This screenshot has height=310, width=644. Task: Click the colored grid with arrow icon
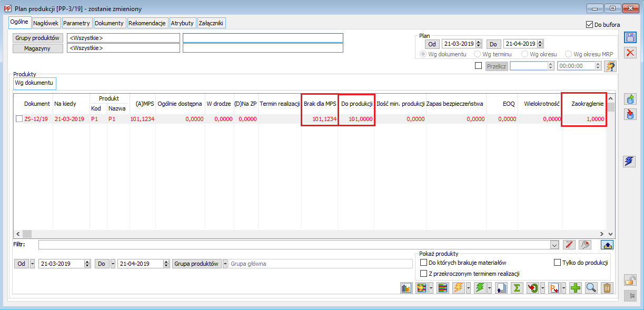421,288
